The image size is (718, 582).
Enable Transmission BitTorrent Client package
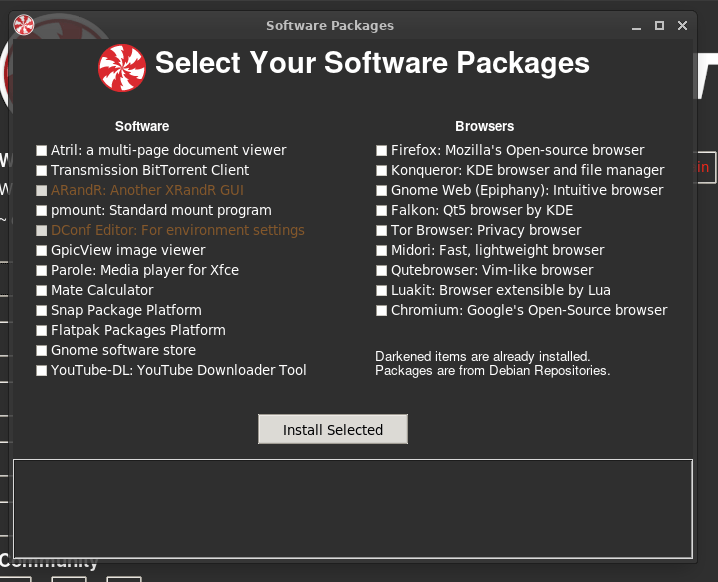click(42, 170)
